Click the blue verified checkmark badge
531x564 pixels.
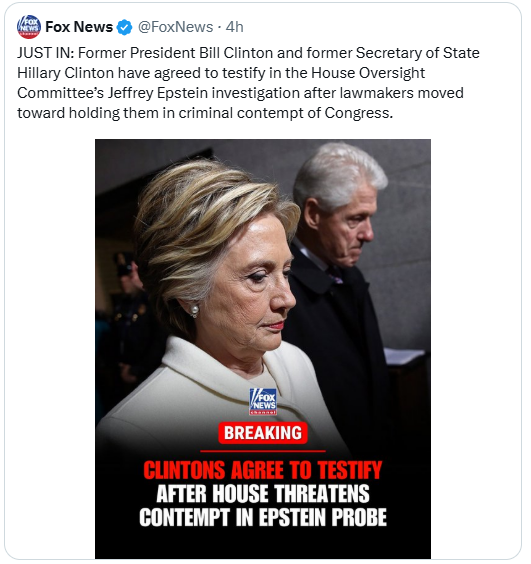[125, 27]
